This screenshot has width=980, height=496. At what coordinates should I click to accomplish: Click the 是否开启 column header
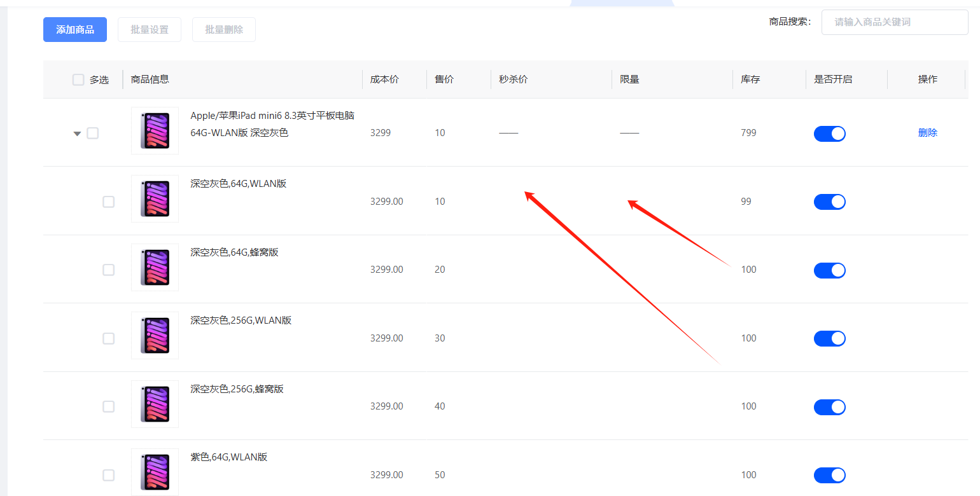[x=833, y=79]
